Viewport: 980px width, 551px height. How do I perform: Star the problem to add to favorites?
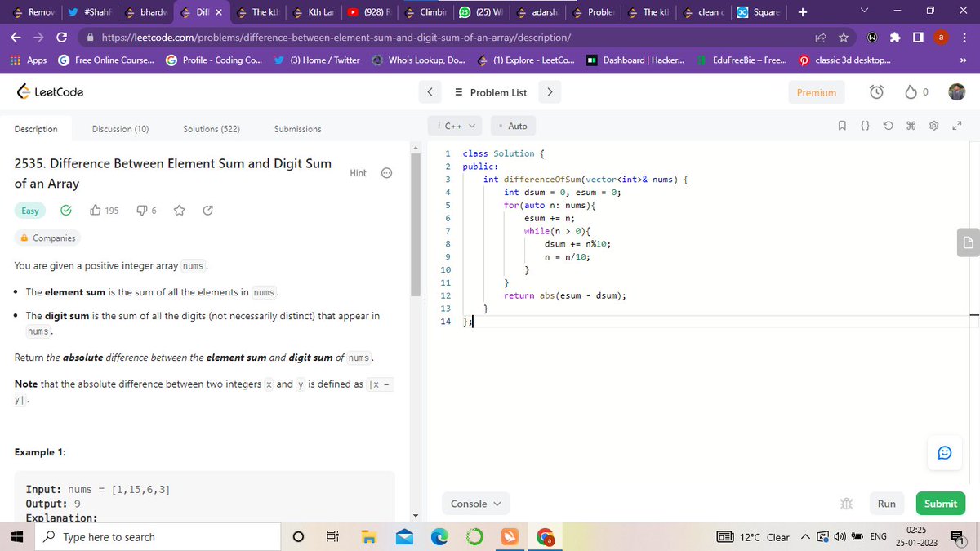180,211
